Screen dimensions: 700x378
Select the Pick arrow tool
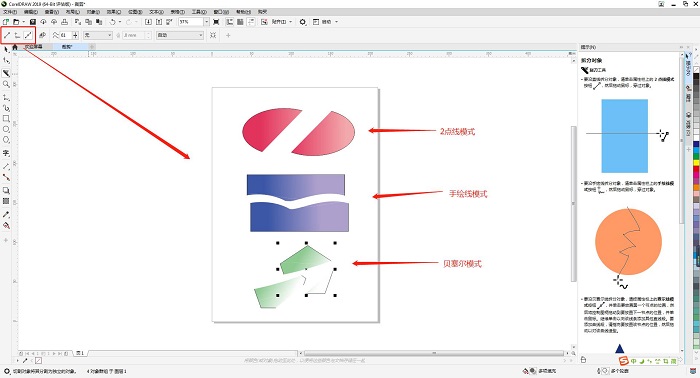point(6,50)
